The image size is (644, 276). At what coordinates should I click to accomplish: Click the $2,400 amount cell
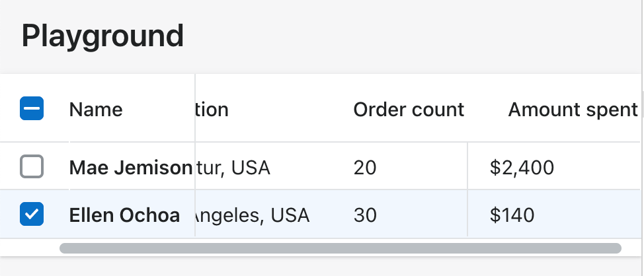[522, 167]
